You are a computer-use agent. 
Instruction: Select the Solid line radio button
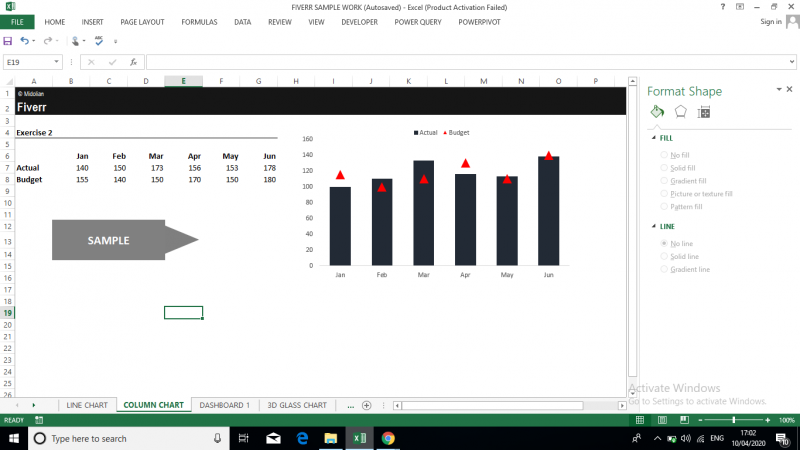tap(664, 257)
